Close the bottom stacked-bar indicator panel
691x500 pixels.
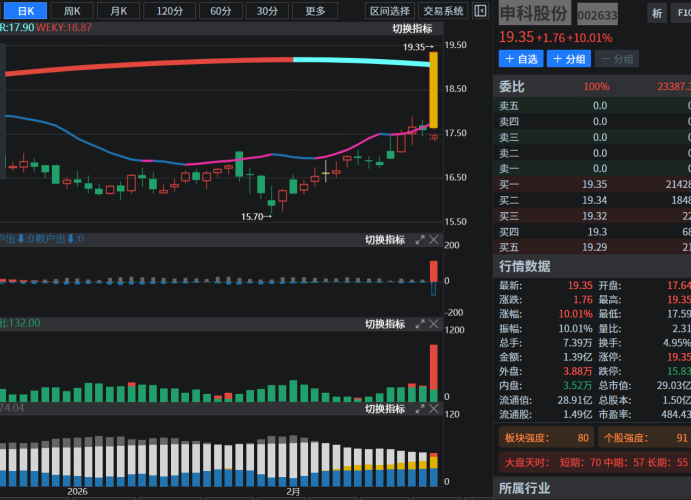coord(434,409)
